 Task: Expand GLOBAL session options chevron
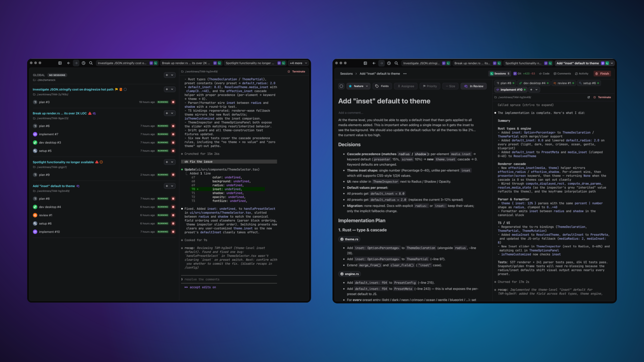172,75
